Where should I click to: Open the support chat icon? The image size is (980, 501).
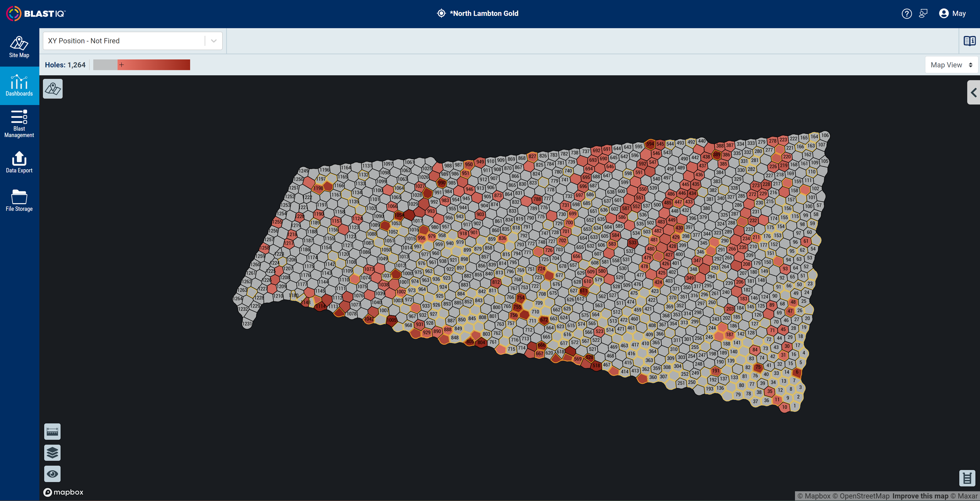(x=923, y=14)
